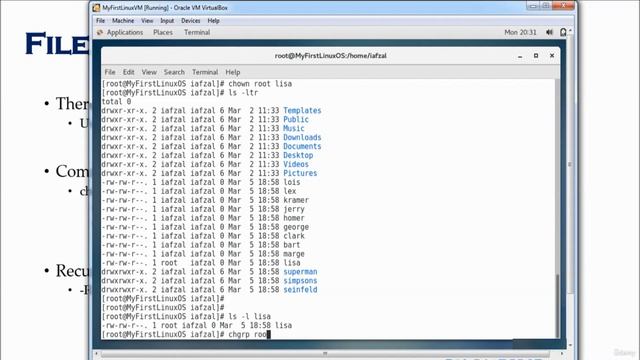Click the superman directory name
The width and height of the screenshot is (640, 360).
300,272
